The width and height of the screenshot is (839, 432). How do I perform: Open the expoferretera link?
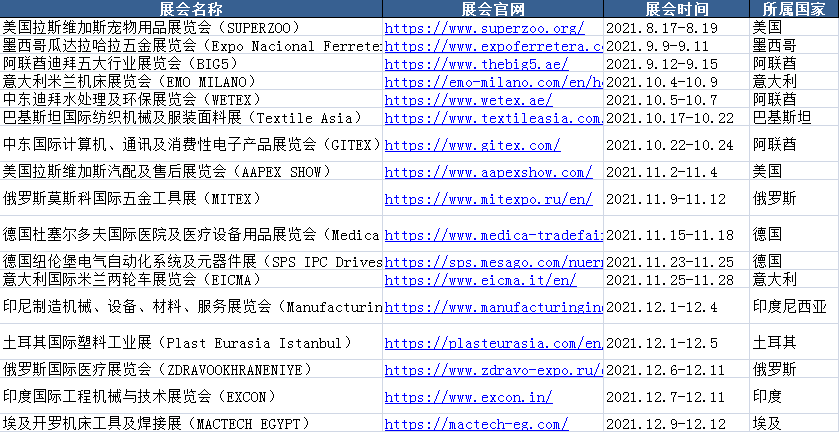coord(494,46)
